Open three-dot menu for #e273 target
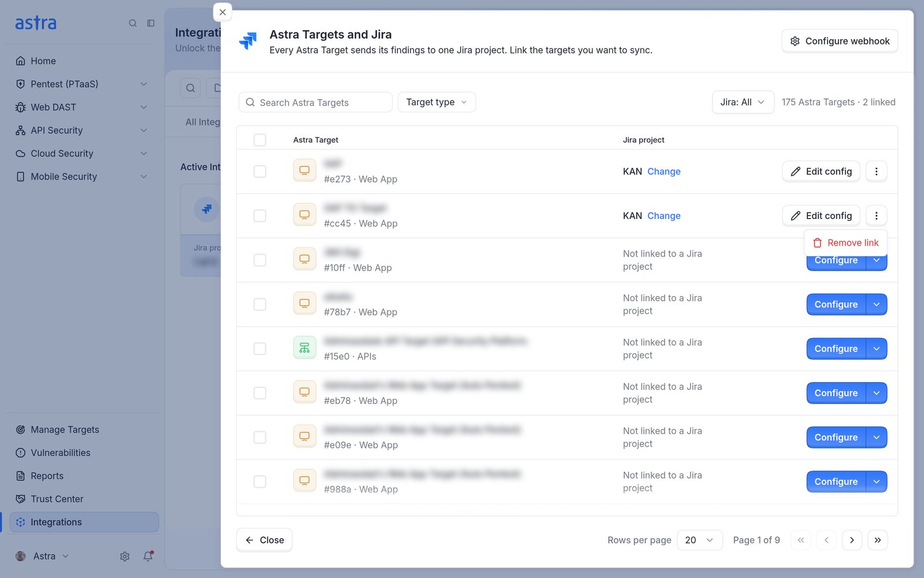 (876, 171)
